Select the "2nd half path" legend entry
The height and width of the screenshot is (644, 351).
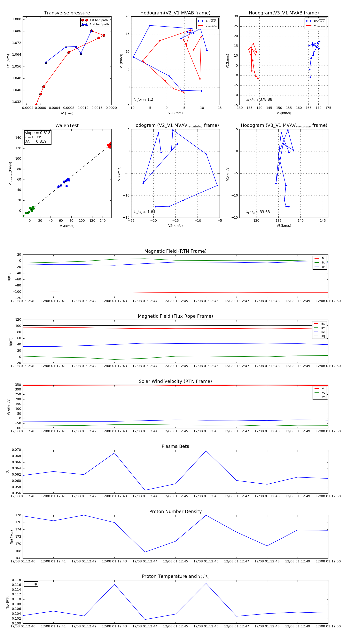[95, 25]
